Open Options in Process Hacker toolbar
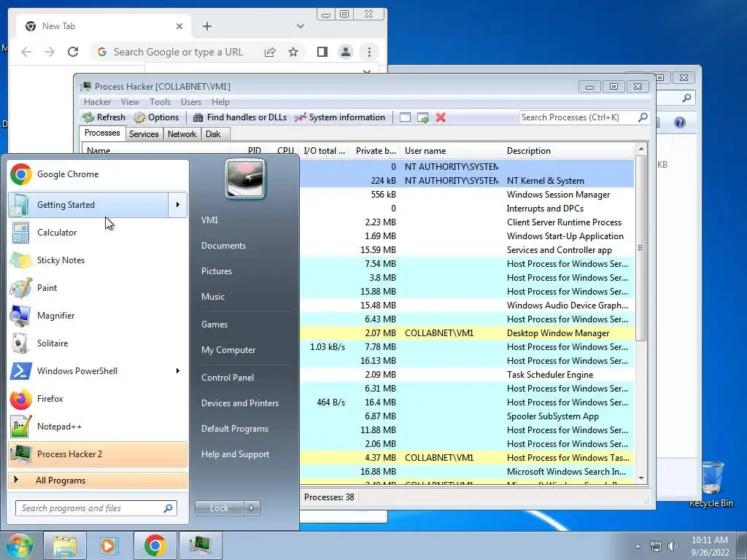 click(x=156, y=117)
